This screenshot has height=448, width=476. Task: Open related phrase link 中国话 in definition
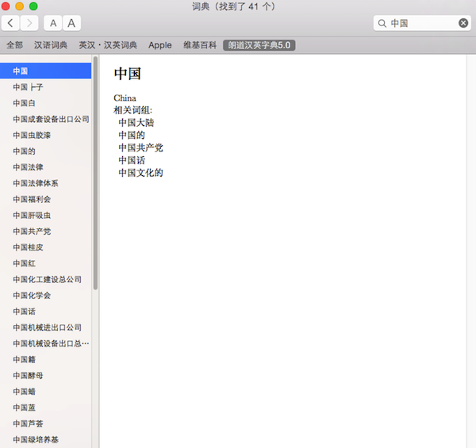click(x=132, y=160)
